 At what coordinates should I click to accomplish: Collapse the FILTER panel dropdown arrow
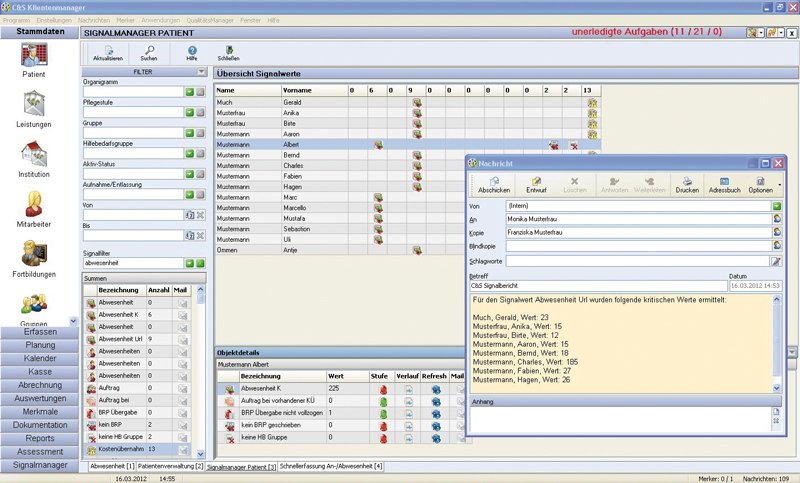202,72
